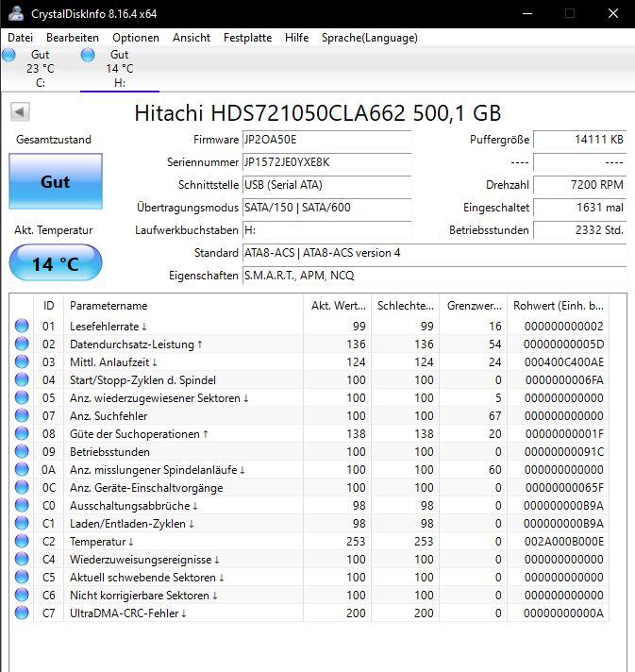Click the Laufwerkbuchstaben field H:
This screenshot has width=635, height=672.
[326, 230]
